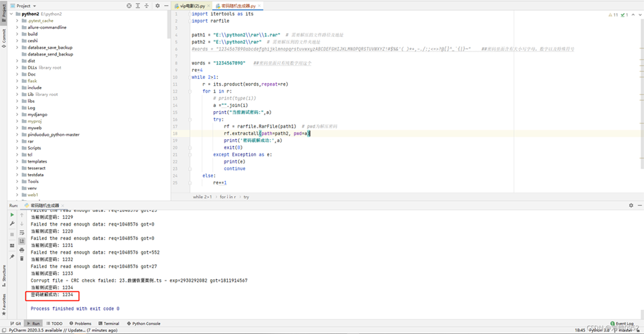
Task: Toggle pin tab in Run panel
Action: pos(12,257)
